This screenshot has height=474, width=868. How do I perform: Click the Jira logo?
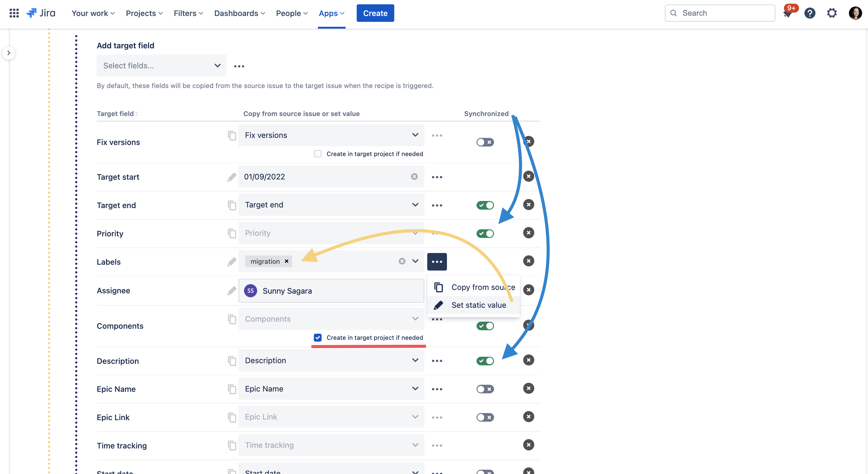[x=41, y=13]
